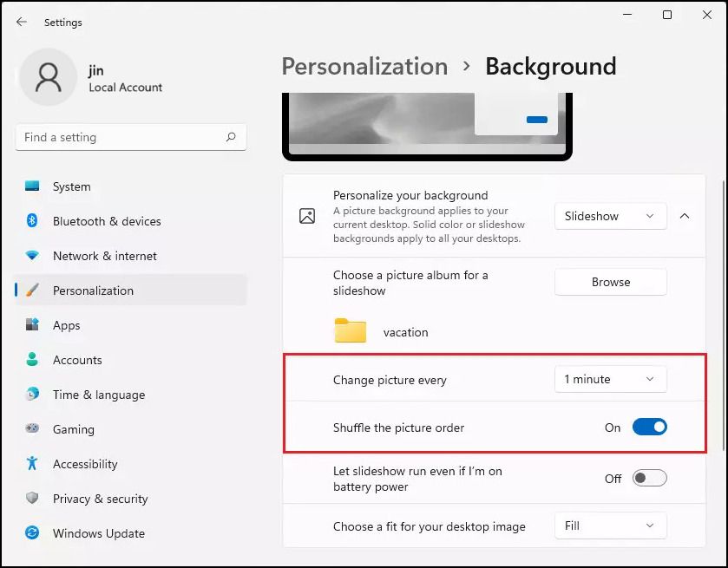Click the vacation folder name
728x568 pixels.
pos(406,332)
